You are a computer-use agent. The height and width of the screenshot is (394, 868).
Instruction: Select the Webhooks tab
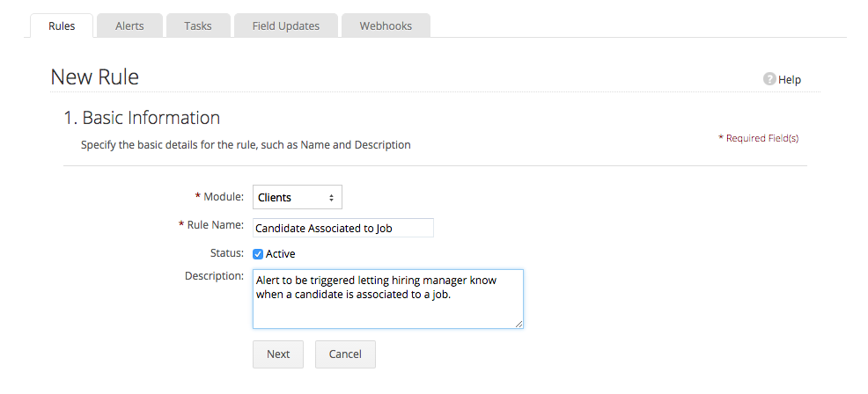(386, 26)
